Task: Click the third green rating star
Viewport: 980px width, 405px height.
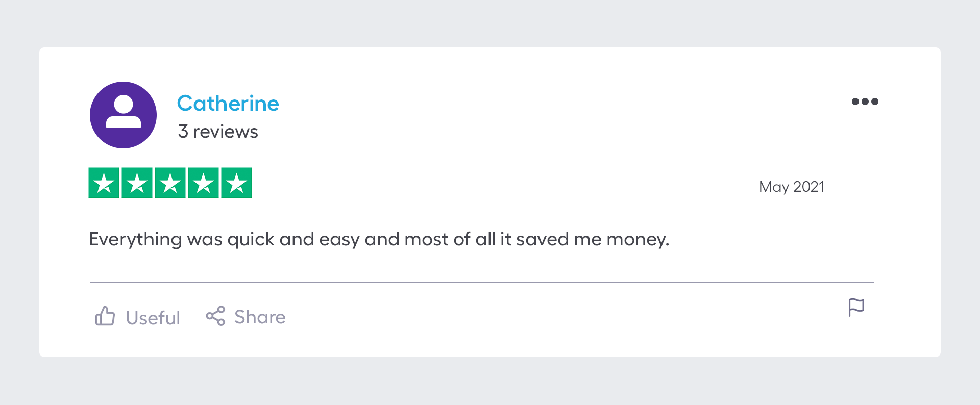Action: 170,183
